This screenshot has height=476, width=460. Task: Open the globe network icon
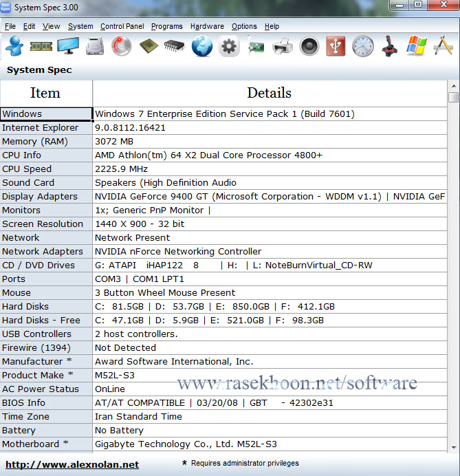pos(201,46)
